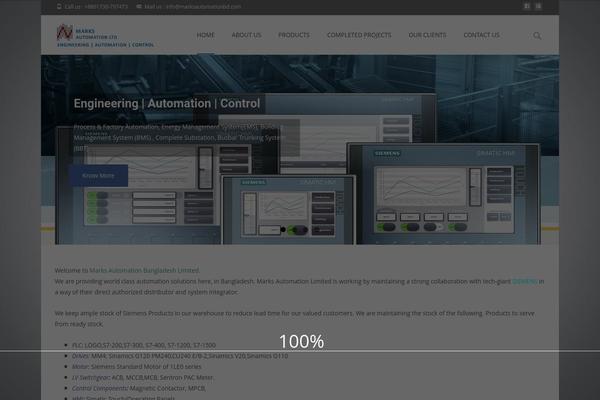Click the Know More button
Image resolution: width=600 pixels, height=400 pixels.
[99, 176]
